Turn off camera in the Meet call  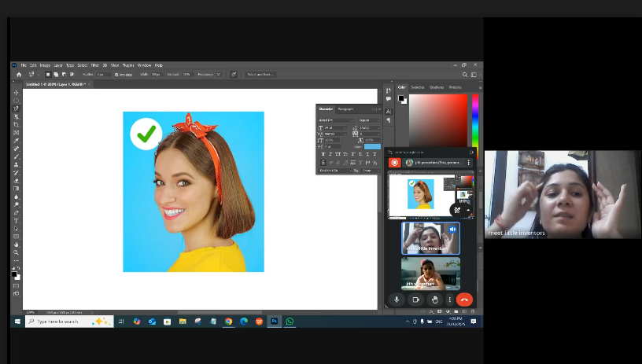(x=415, y=300)
